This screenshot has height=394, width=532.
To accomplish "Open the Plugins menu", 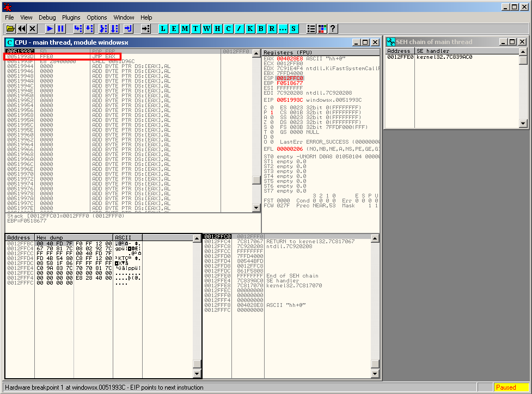I will 71,17.
